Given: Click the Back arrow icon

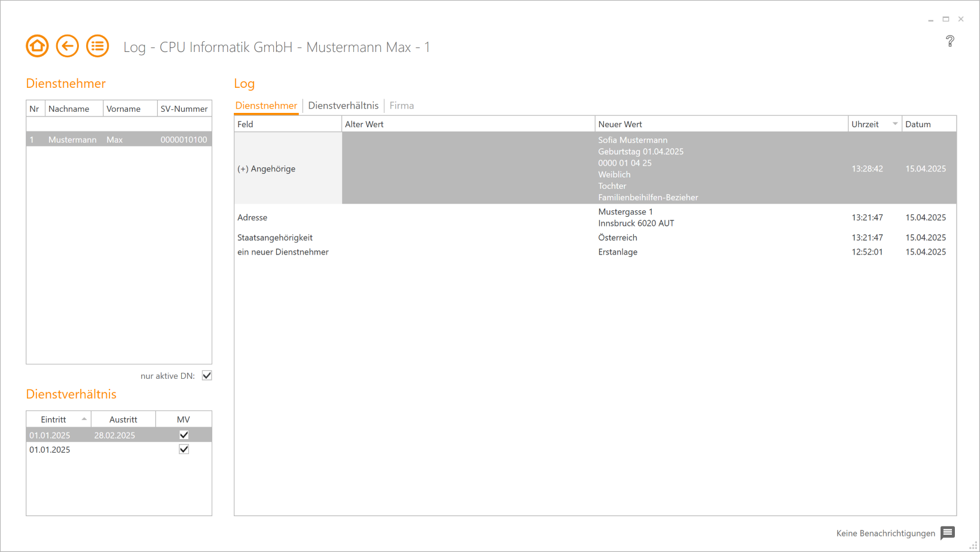Looking at the screenshot, I should click(68, 46).
